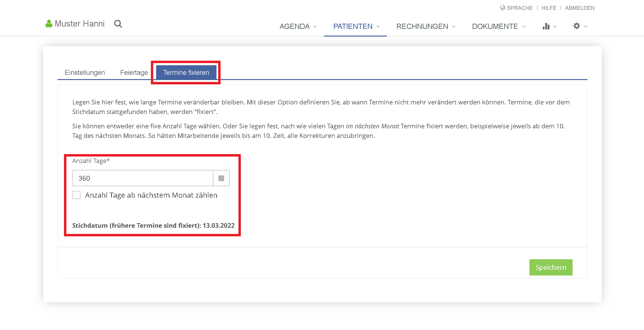Select the Termine fixieren tab
The image size is (644, 330).
tap(186, 72)
